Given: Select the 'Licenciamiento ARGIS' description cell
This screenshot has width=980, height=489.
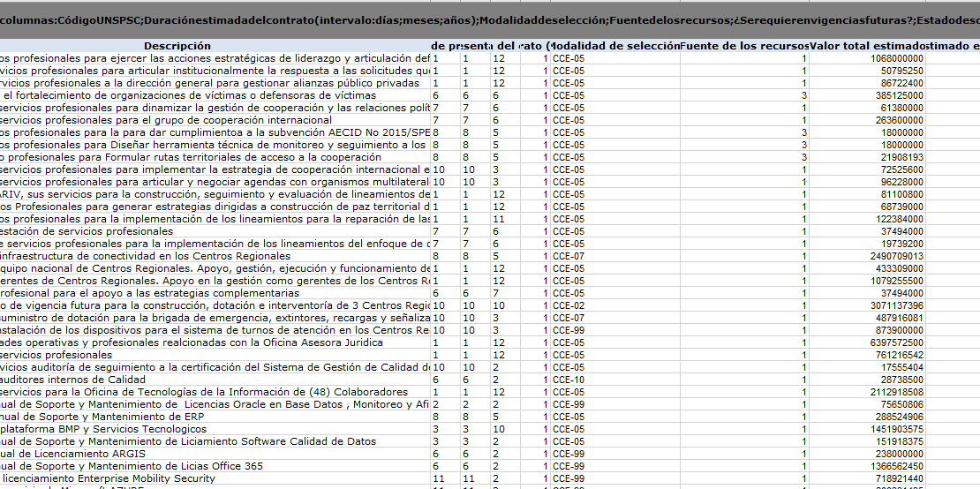Looking at the screenshot, I should [x=215, y=454].
